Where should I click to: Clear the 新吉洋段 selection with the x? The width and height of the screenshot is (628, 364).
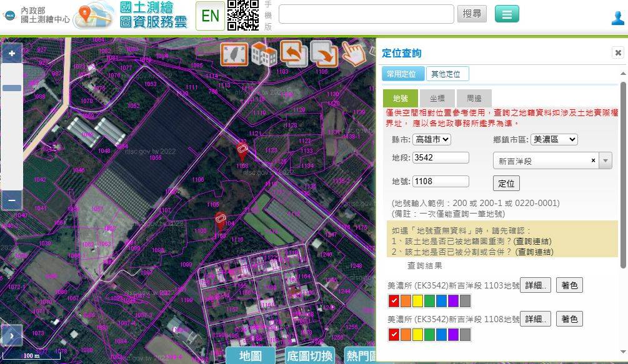click(592, 160)
